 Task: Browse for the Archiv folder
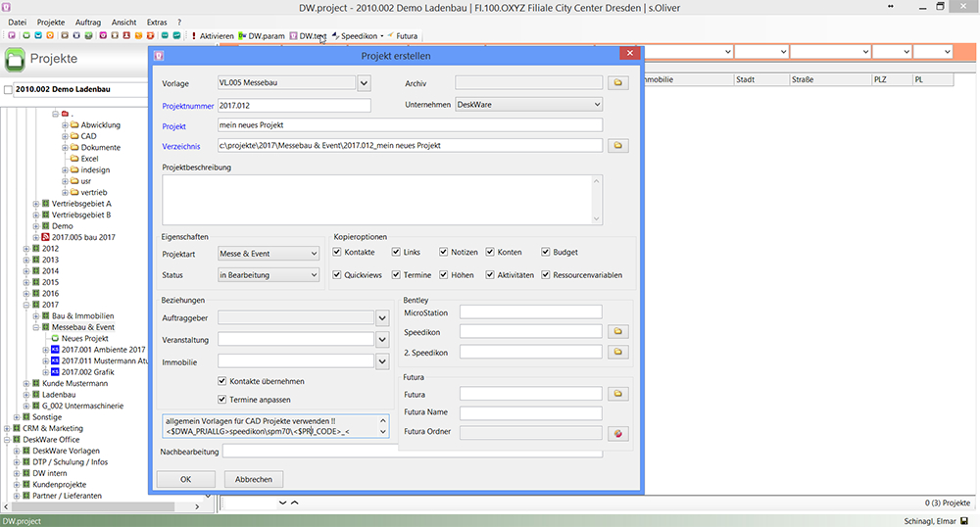pos(618,82)
